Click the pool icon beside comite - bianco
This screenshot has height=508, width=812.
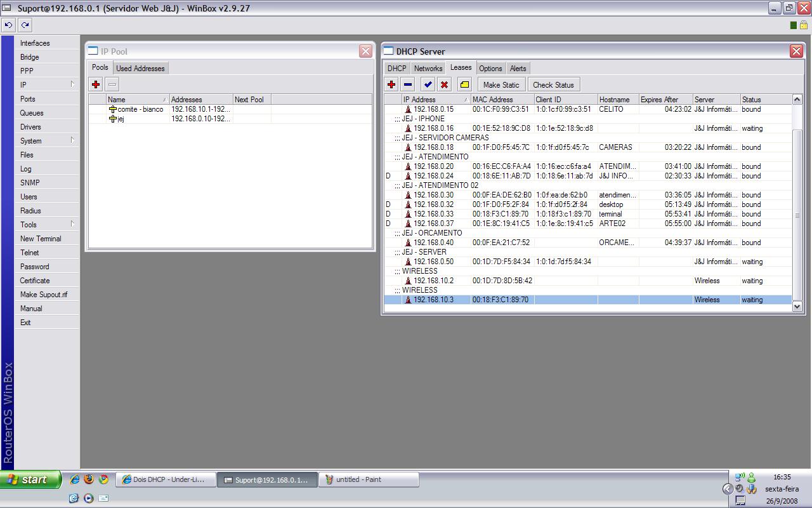[x=113, y=109]
